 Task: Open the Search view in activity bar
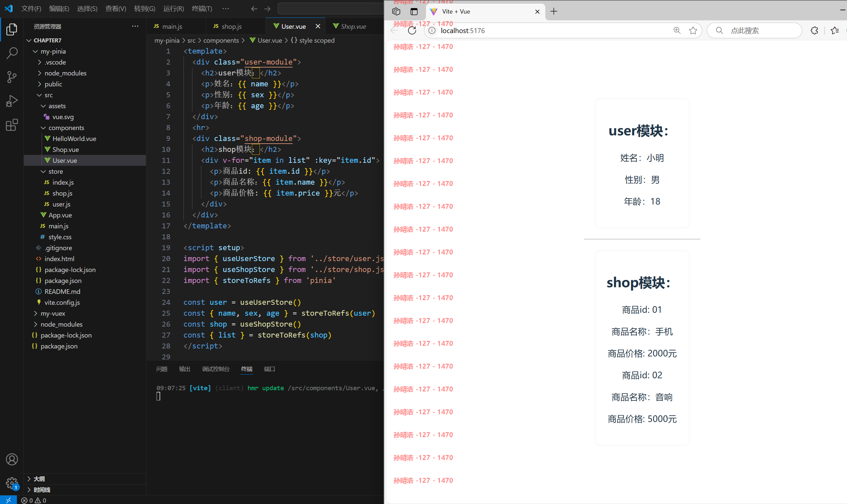coord(12,53)
